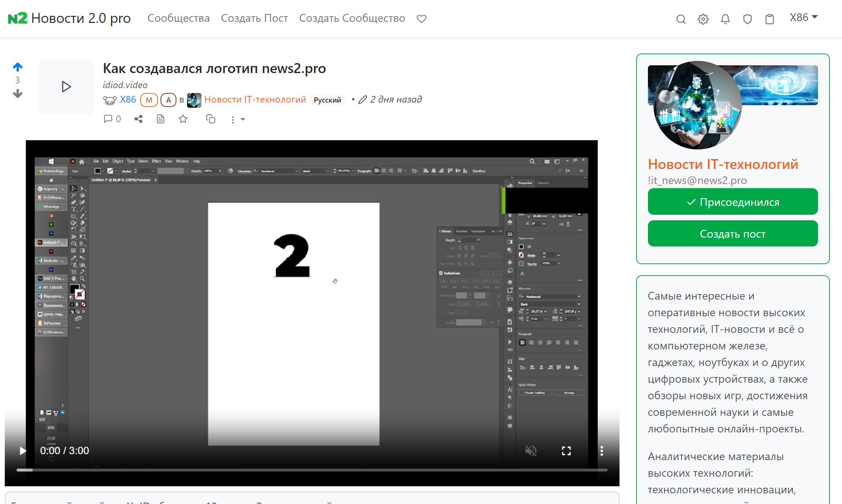Play the video with play button
Viewport: 842px width, 504px height.
23,451
